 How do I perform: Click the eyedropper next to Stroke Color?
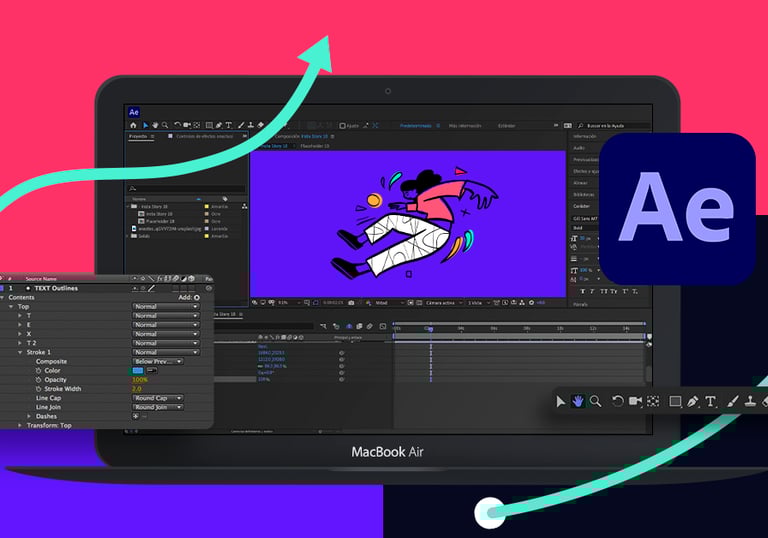[x=152, y=370]
